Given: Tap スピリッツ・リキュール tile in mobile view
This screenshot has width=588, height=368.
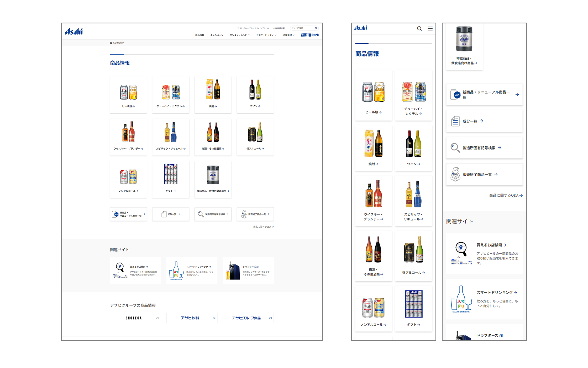Looking at the screenshot, I should (x=414, y=201).
